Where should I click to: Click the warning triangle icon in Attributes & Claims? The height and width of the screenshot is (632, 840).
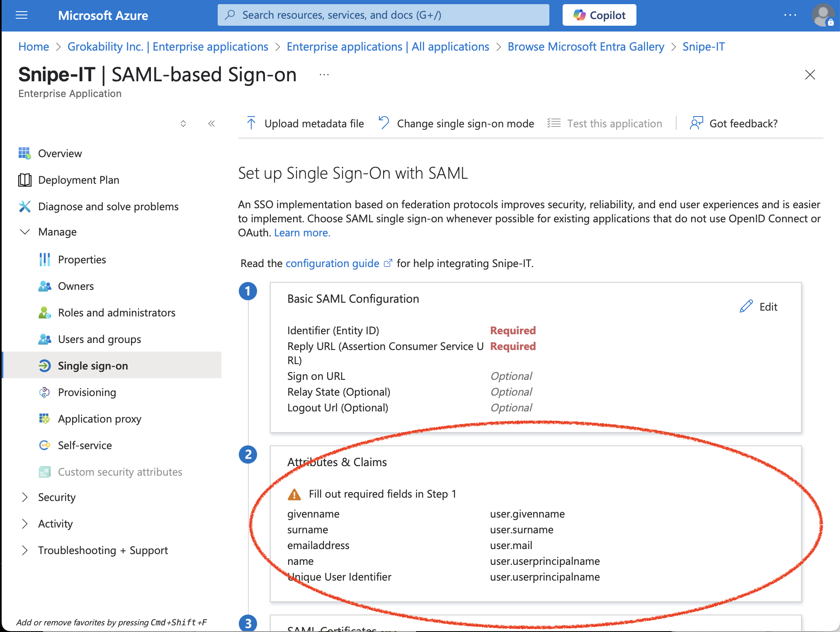pos(294,494)
